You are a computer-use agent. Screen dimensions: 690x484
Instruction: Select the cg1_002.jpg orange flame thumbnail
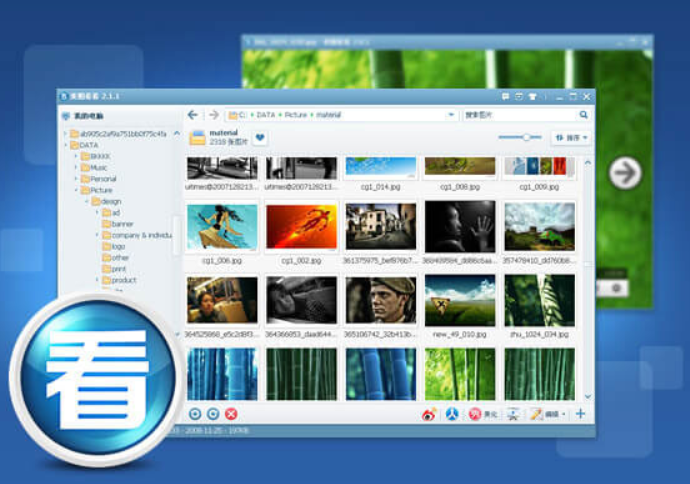point(301,227)
